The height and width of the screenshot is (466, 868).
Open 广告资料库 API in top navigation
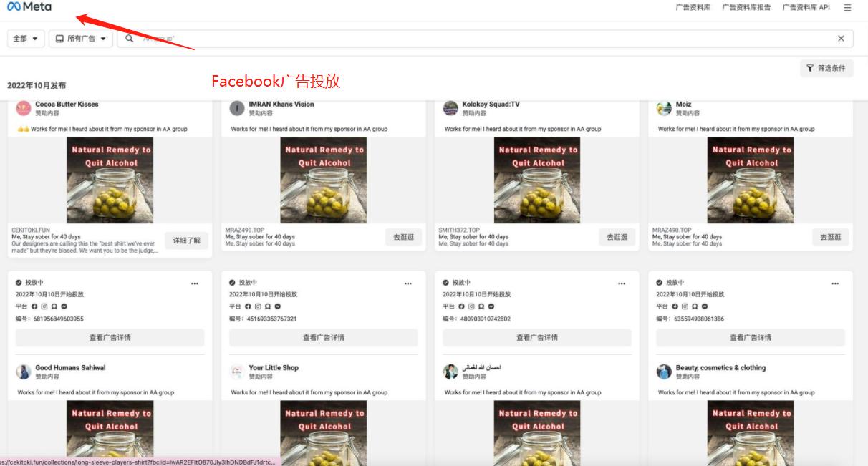(806, 8)
